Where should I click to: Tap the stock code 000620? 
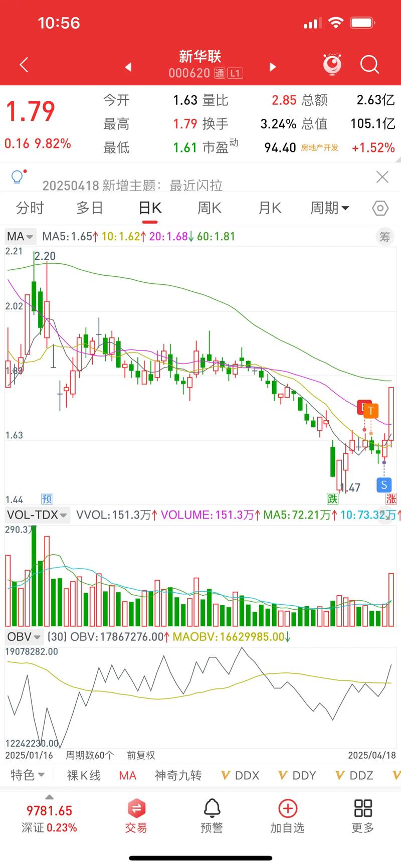click(189, 73)
